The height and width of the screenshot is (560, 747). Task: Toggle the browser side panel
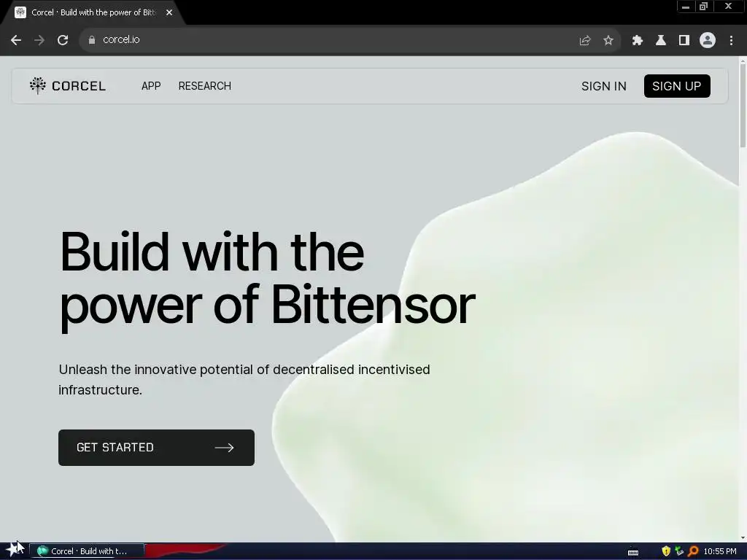click(x=684, y=41)
